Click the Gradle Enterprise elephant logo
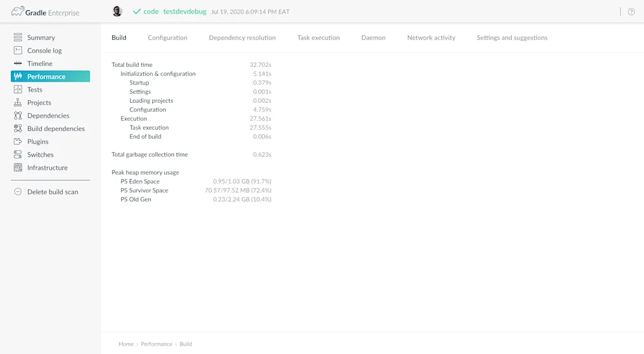The image size is (644, 354). (x=18, y=11)
